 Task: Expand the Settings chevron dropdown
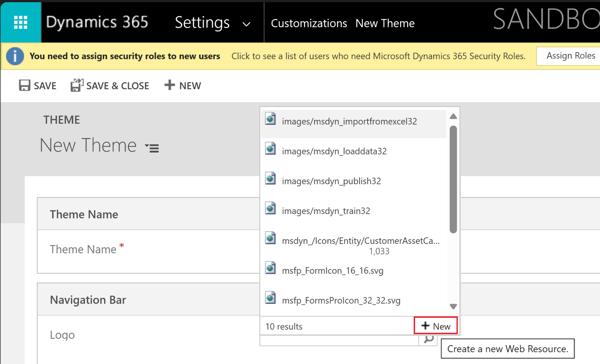[246, 24]
